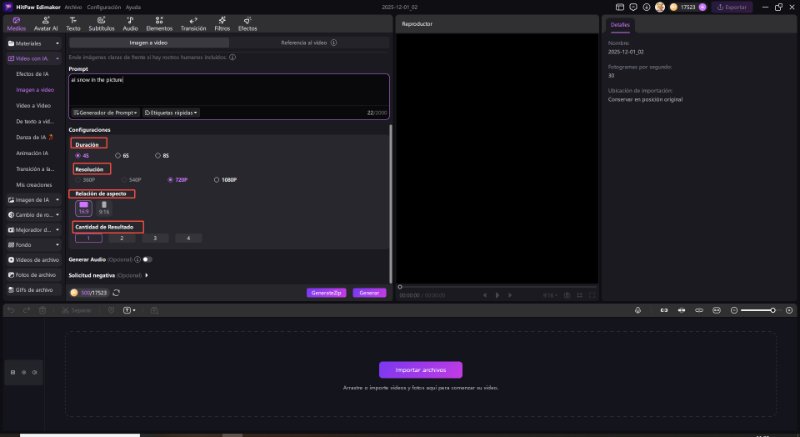Adjust the timeline zoom slider

click(760, 311)
